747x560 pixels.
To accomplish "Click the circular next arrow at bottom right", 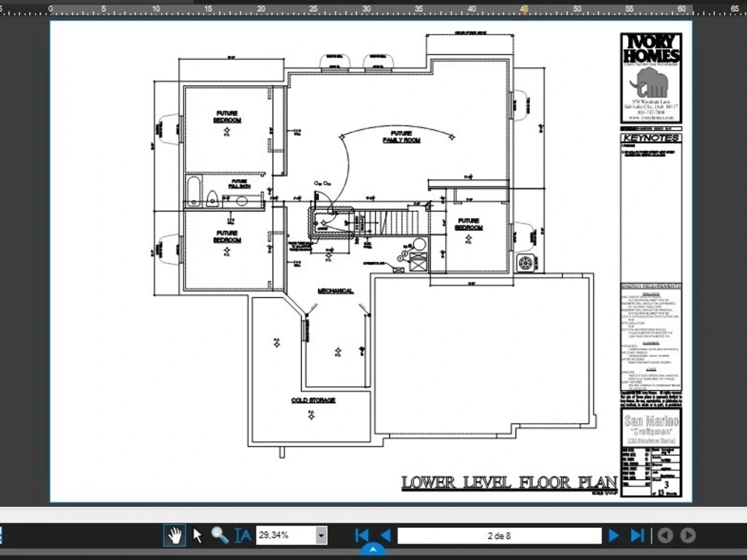I will point(689,535).
